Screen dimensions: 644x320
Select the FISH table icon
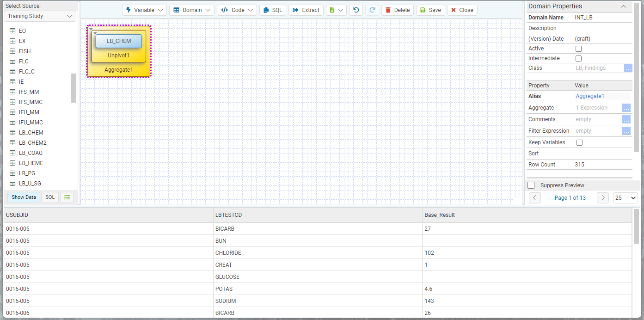coord(13,51)
